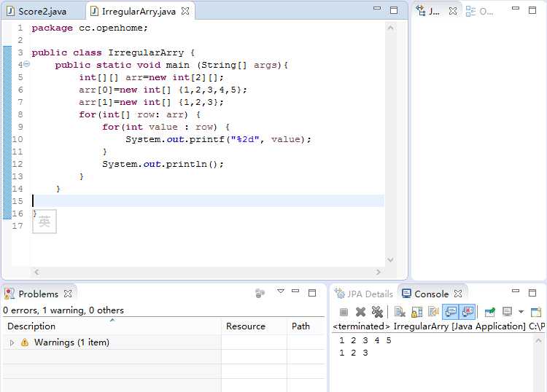Expand the Warnings (1 item) group

coord(12,343)
